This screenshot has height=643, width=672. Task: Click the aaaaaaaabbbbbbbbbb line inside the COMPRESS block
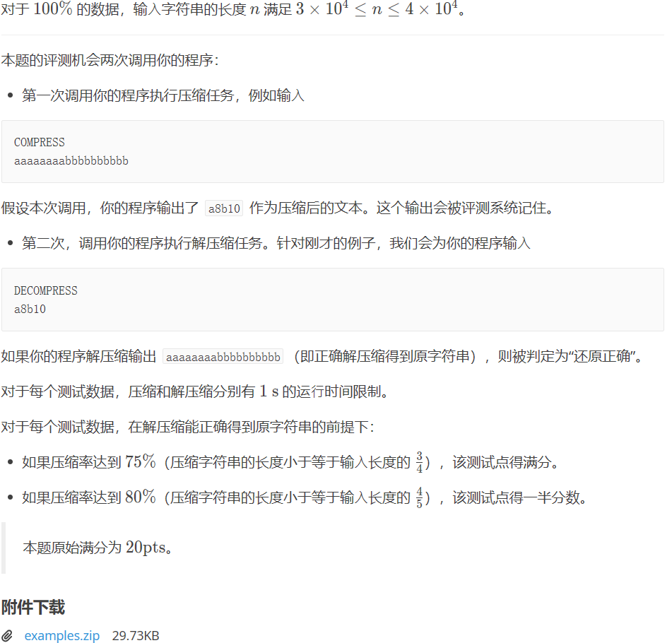click(71, 160)
